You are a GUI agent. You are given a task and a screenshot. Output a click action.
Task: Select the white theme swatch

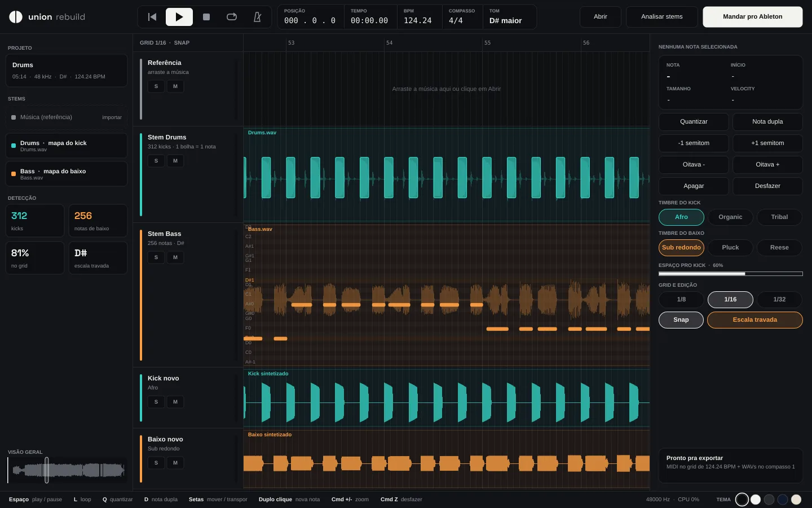[x=756, y=500]
